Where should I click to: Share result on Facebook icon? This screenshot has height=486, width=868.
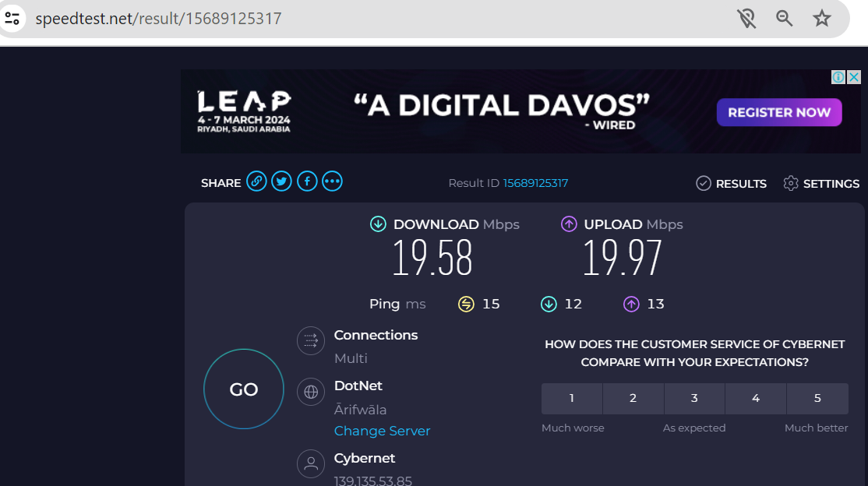pos(307,181)
